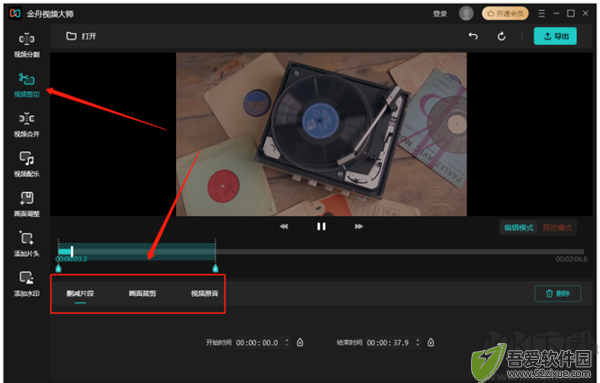Open the 添加片头 (add intro) tool

point(26,244)
